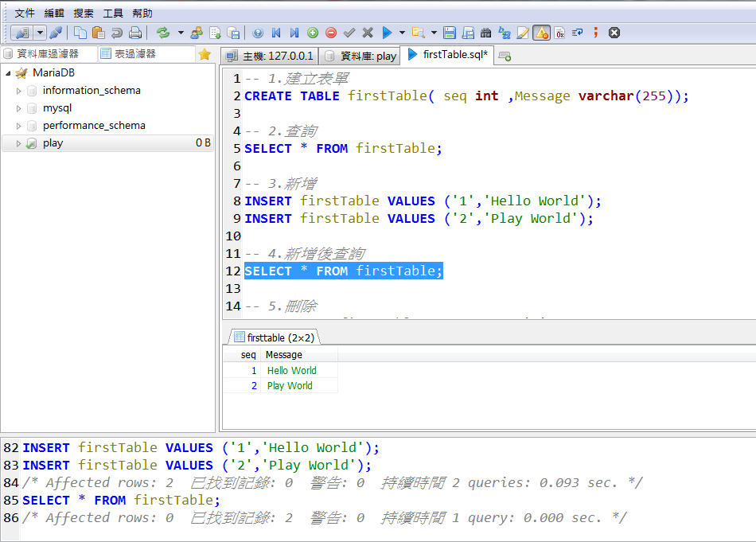Click the print icon
The image size is (756, 542).
click(135, 33)
